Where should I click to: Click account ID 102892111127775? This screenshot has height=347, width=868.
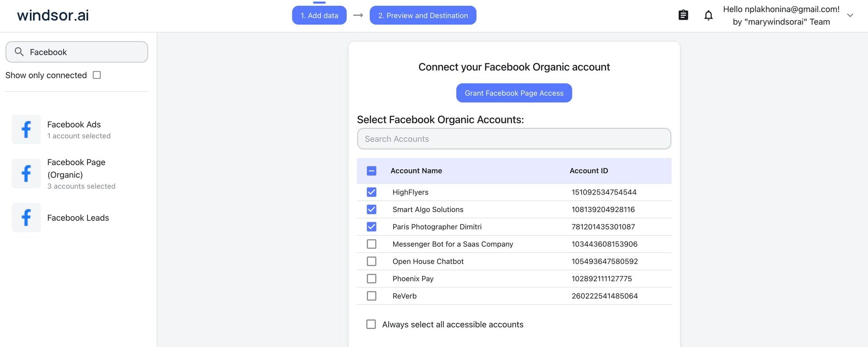pos(602,279)
